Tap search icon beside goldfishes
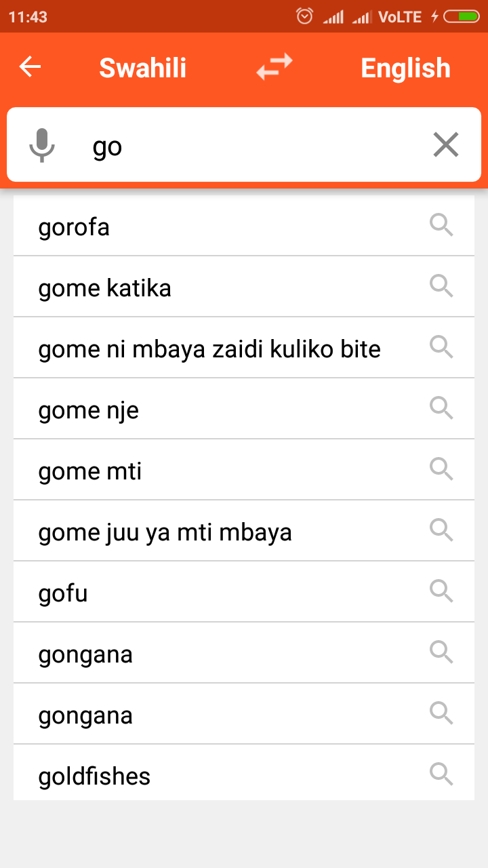 coord(441,774)
